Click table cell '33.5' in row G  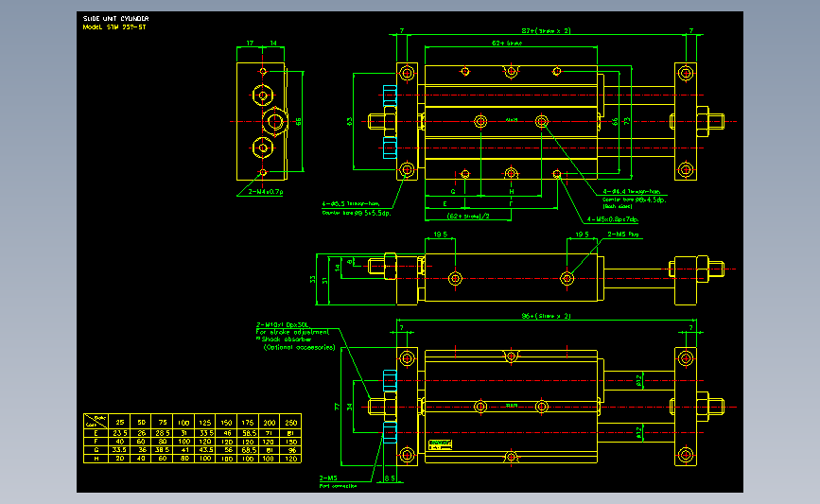coord(120,450)
